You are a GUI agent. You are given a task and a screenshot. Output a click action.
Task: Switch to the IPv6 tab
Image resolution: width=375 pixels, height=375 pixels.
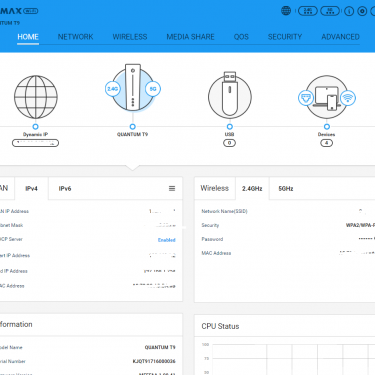click(x=65, y=189)
